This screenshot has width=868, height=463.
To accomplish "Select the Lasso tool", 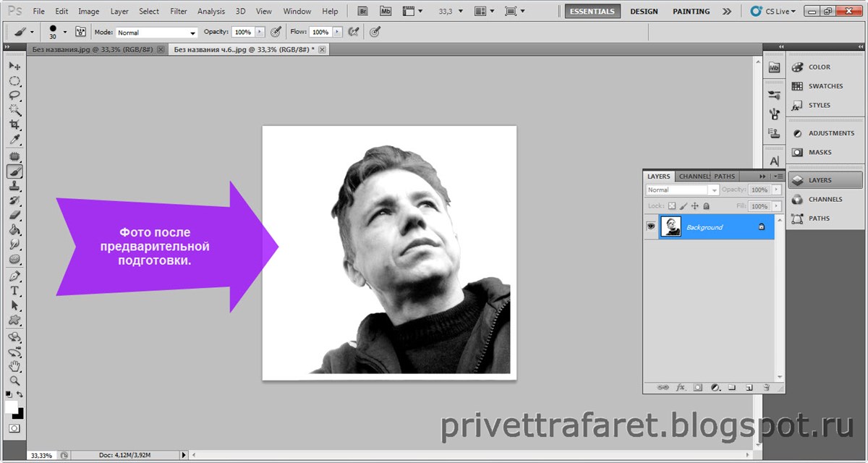I will (x=14, y=95).
